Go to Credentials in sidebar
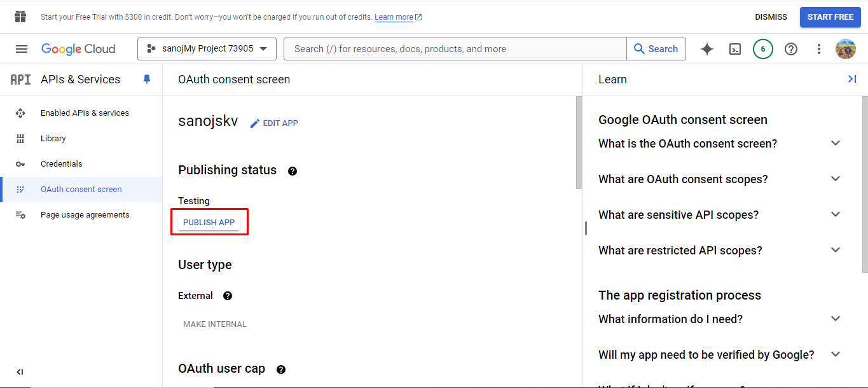Image resolution: width=868 pixels, height=388 pixels. pyautogui.click(x=62, y=164)
